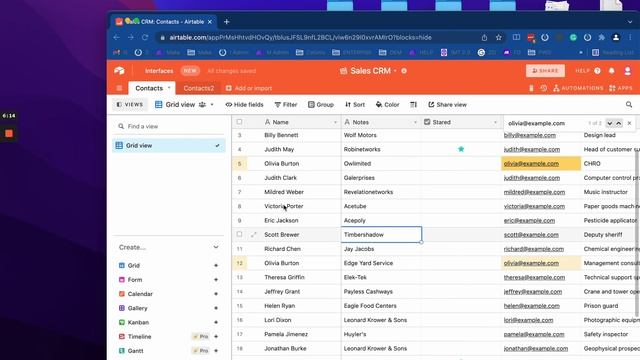Open browser extensions puzzle icon
Screen dimensions: 640x360
601,38
